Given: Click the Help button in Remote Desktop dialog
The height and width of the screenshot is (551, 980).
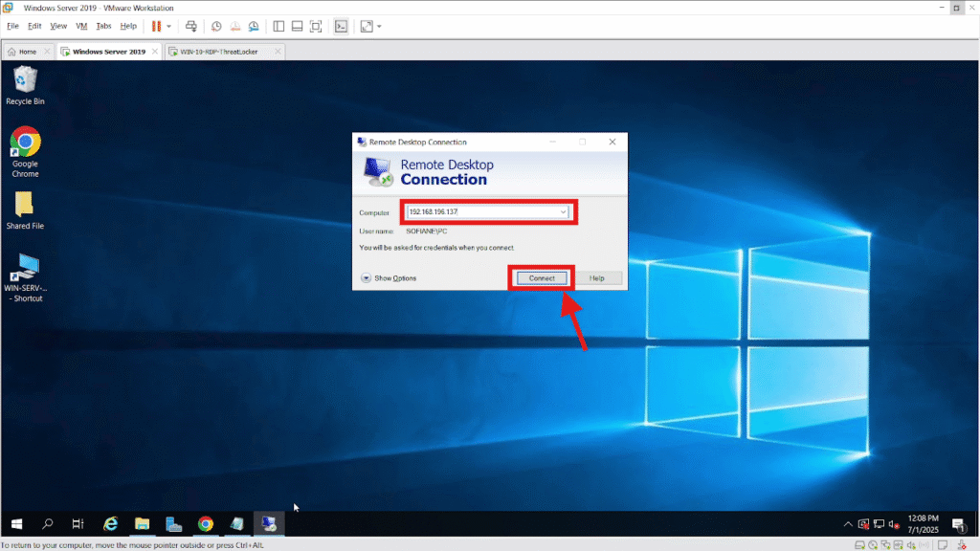Looking at the screenshot, I should pos(597,278).
